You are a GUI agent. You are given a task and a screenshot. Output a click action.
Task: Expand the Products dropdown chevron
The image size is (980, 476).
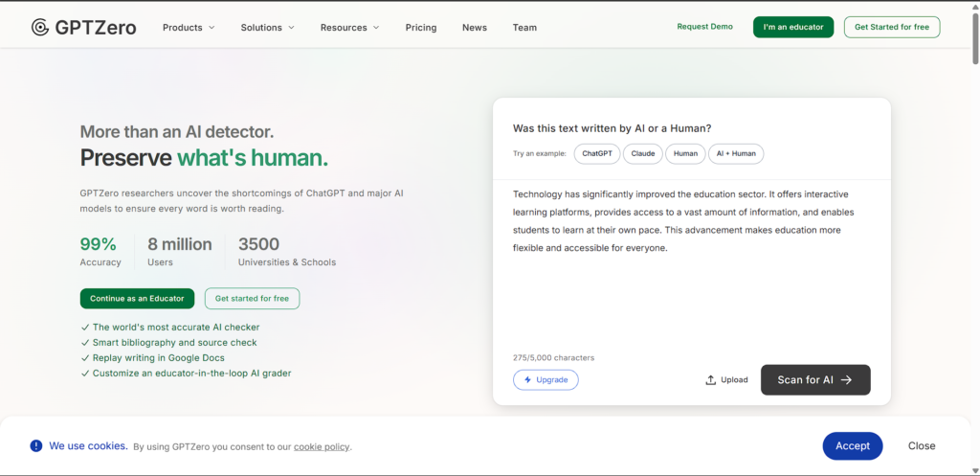click(x=212, y=28)
